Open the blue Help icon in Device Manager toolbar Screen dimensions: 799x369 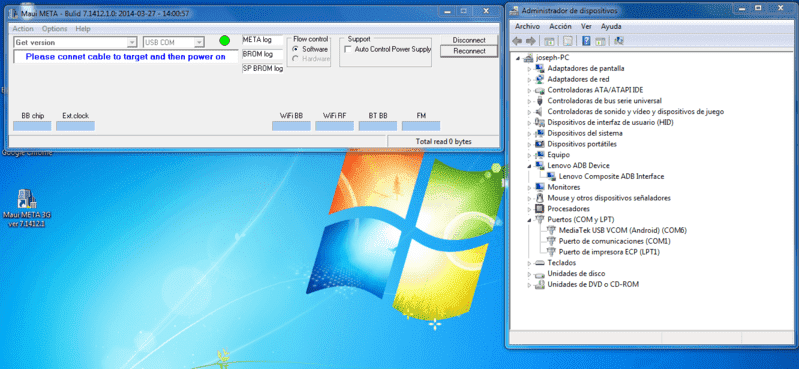(x=587, y=41)
